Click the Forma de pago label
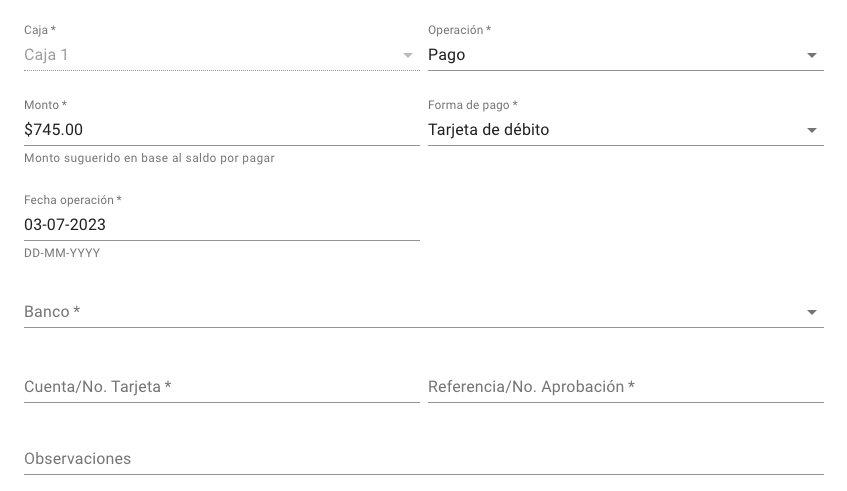Viewport: 847px width, 491px height. 472,105
